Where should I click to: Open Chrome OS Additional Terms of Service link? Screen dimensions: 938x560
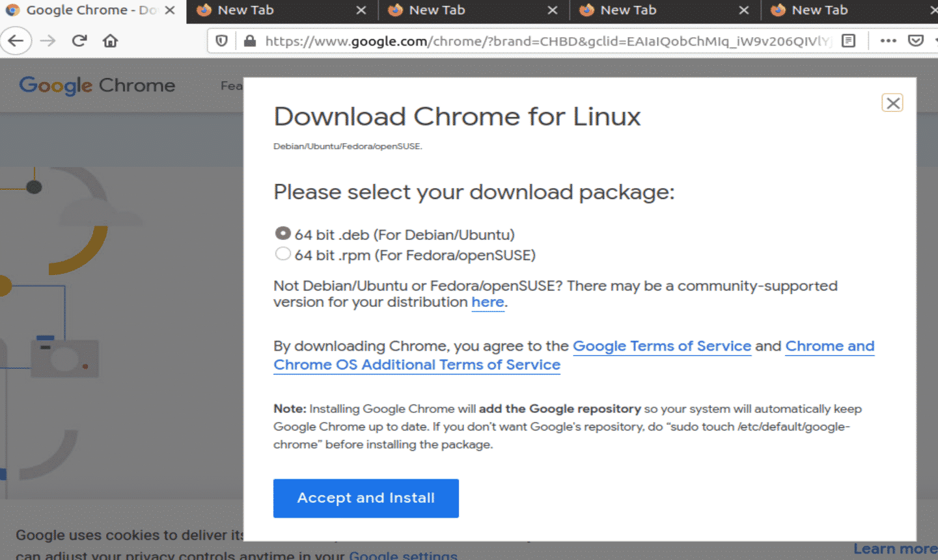417,365
